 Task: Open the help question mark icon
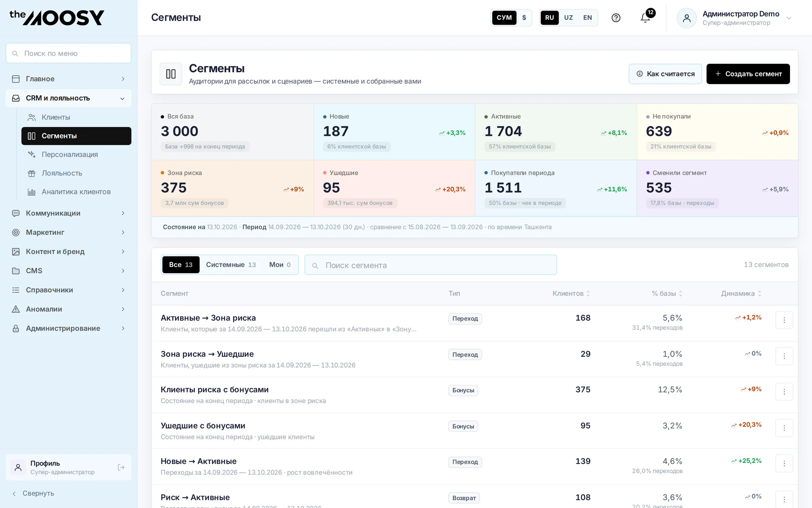[x=616, y=18]
